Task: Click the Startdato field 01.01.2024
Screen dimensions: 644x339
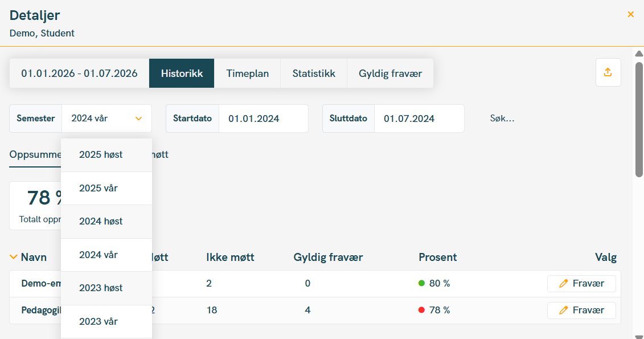Action: click(x=263, y=119)
